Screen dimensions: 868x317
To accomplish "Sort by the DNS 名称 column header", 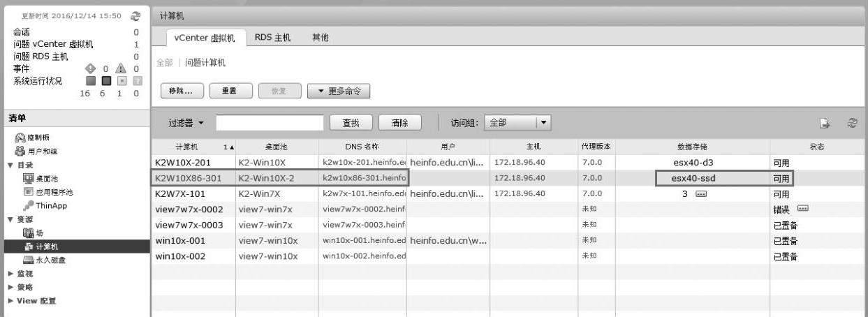I will point(362,147).
